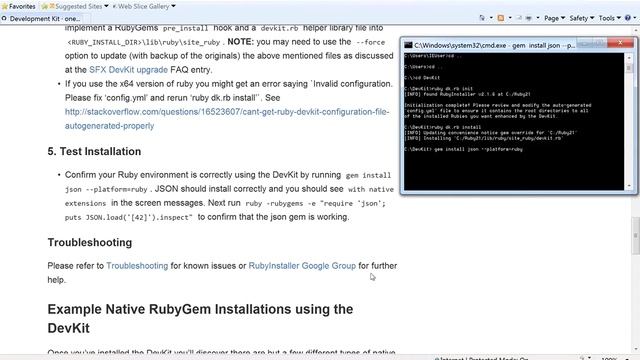The width and height of the screenshot is (640, 360).
Task: Open the Favorites star button
Action: (18, 7)
